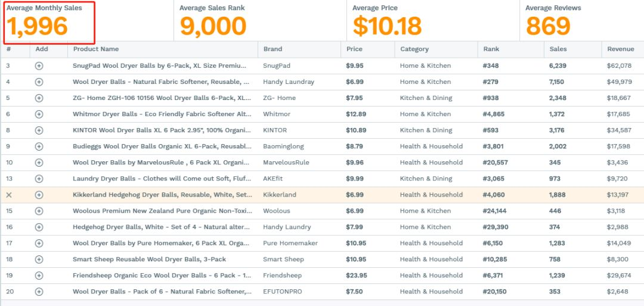
Task: Open the EFUTONPRO Wool Dryer Balls listing
Action: [x=162, y=292]
